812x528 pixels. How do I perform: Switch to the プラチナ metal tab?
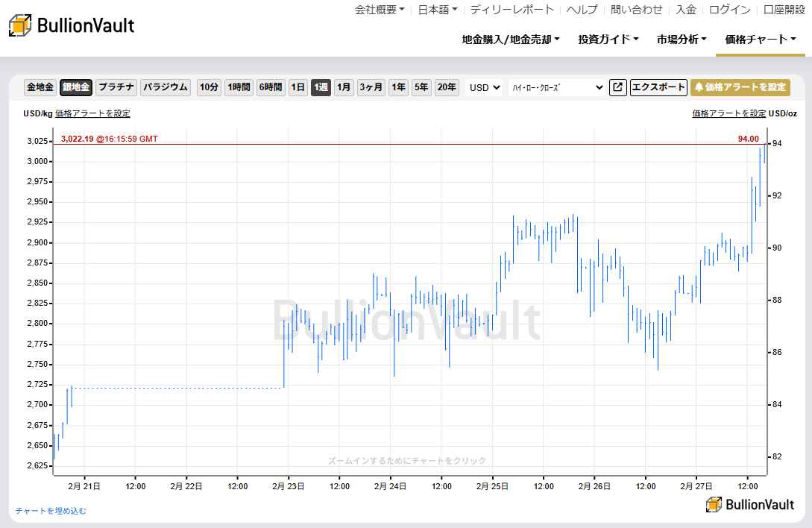point(116,87)
